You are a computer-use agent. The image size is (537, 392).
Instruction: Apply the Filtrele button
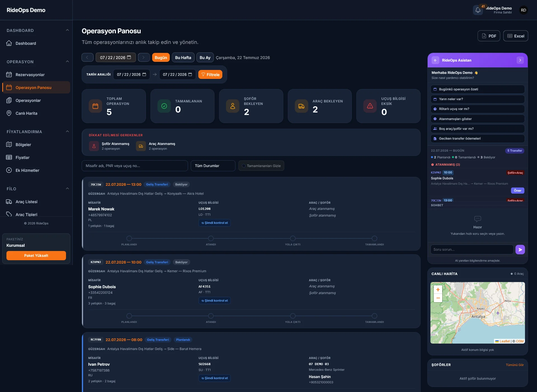click(210, 74)
